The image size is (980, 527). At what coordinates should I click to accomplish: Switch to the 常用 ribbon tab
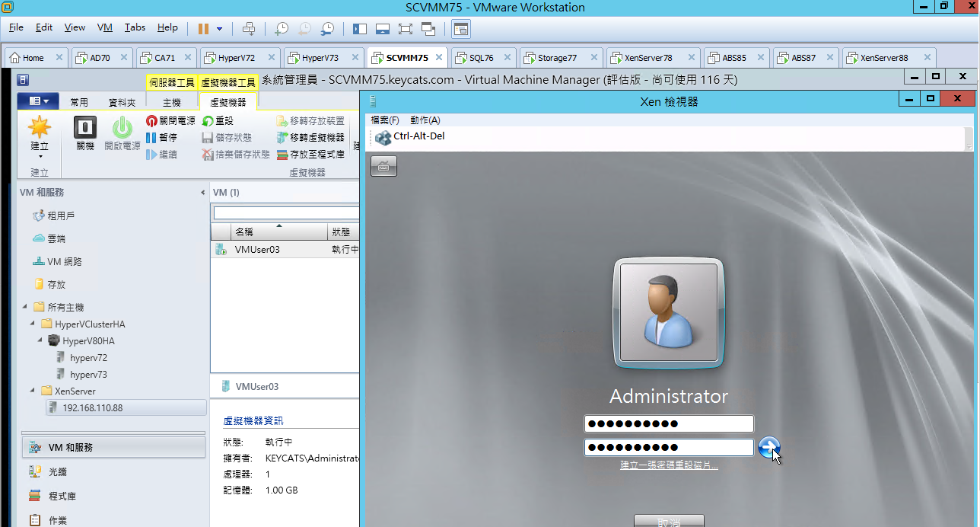79,102
